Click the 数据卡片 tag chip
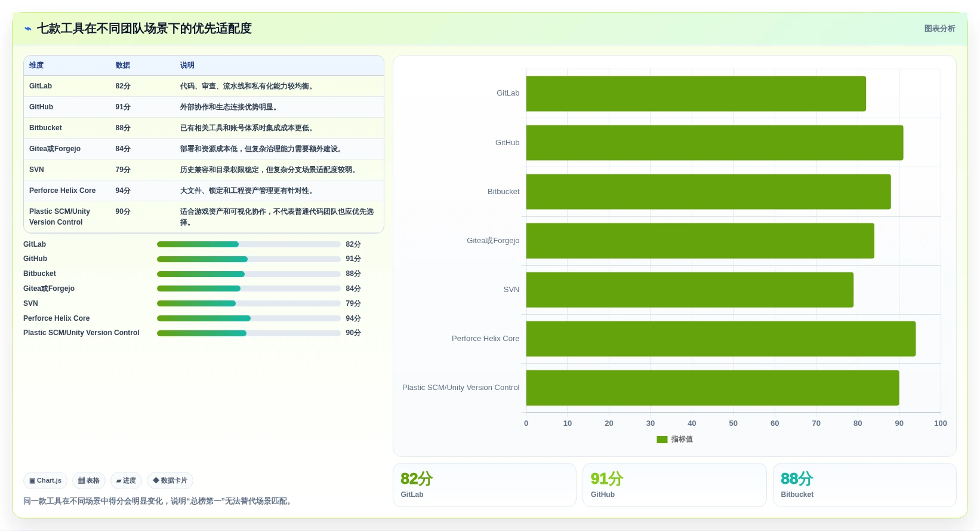The image size is (980, 531). click(170, 480)
